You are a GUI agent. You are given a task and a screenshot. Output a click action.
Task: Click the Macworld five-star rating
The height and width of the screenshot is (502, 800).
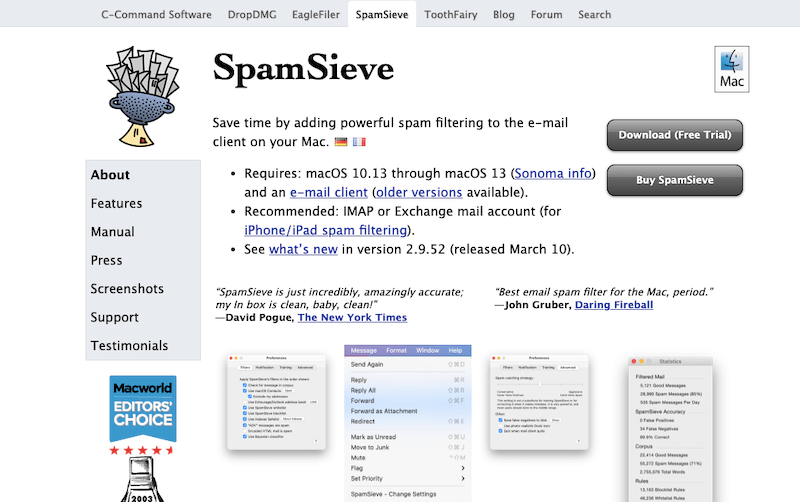pyautogui.click(x=143, y=450)
